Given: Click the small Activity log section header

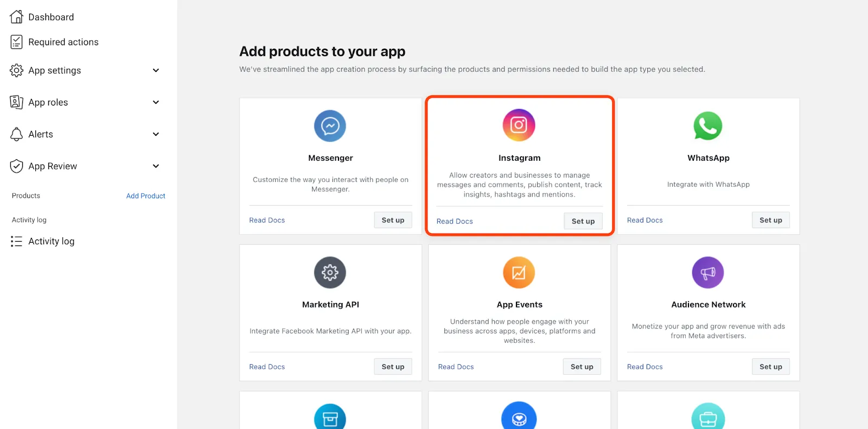Looking at the screenshot, I should pyautogui.click(x=29, y=220).
